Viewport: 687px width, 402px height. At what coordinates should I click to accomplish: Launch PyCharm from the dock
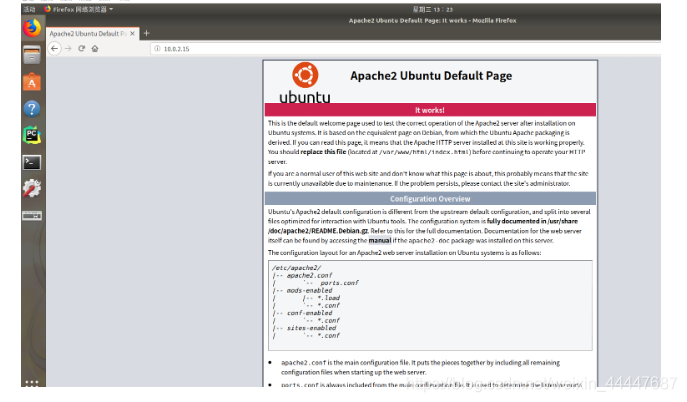[x=32, y=135]
